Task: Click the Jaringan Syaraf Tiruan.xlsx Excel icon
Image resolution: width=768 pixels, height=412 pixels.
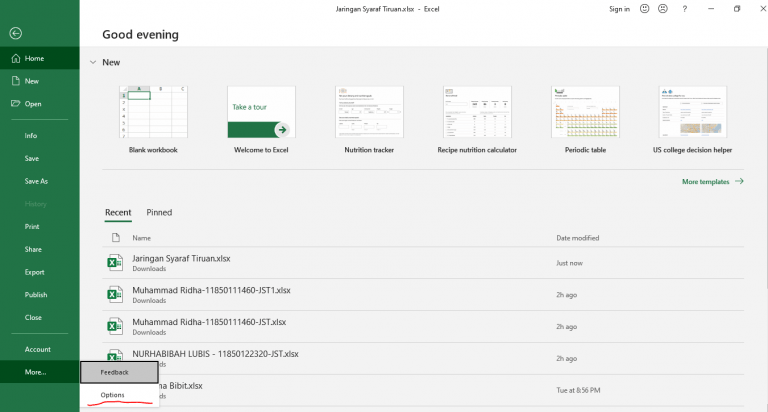Action: point(115,263)
